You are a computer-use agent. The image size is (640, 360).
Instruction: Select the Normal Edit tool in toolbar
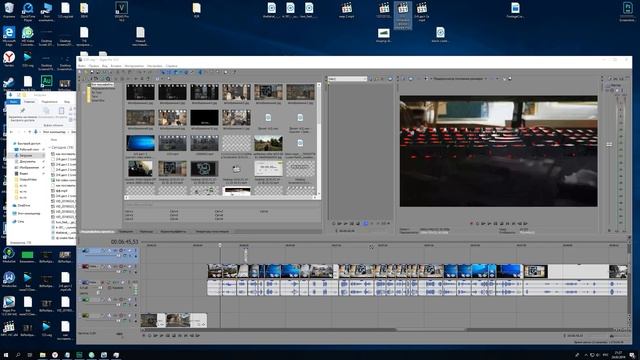pos(200,72)
